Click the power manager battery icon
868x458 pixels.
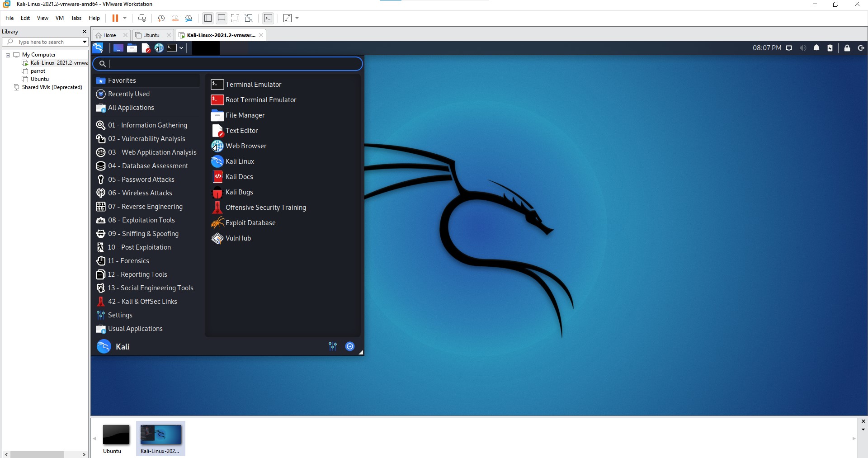[830, 48]
